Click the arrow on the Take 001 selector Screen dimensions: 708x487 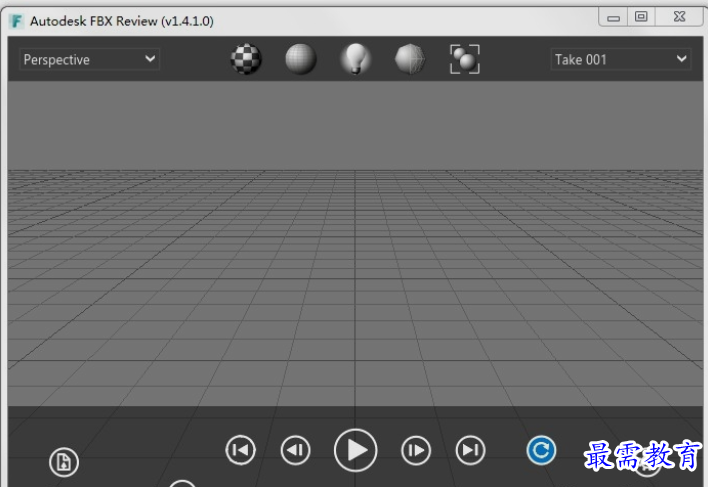coord(681,60)
